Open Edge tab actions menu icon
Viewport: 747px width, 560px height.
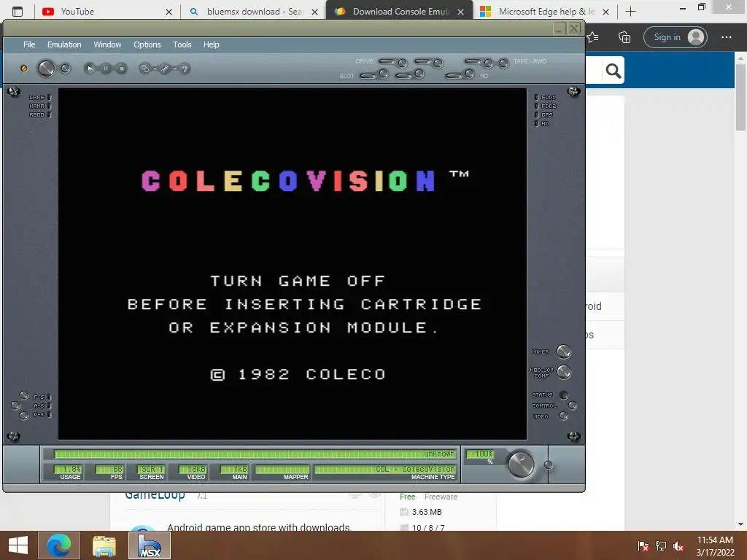(x=18, y=12)
